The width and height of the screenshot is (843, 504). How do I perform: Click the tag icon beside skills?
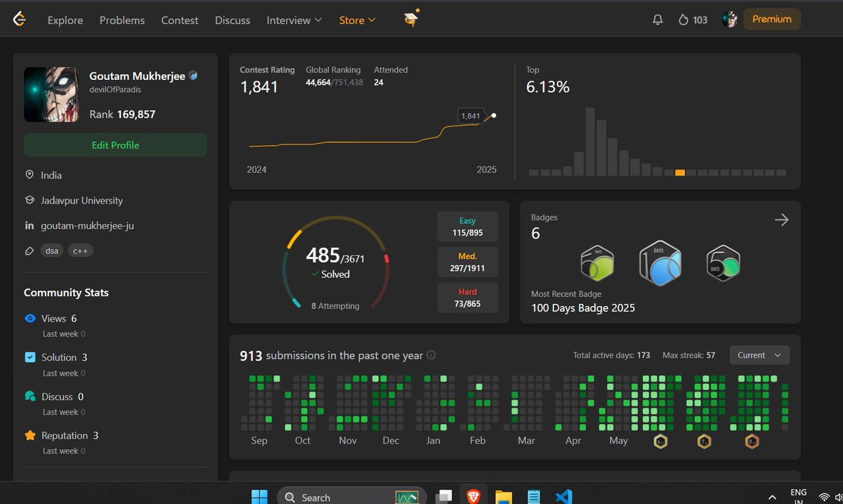pos(30,251)
